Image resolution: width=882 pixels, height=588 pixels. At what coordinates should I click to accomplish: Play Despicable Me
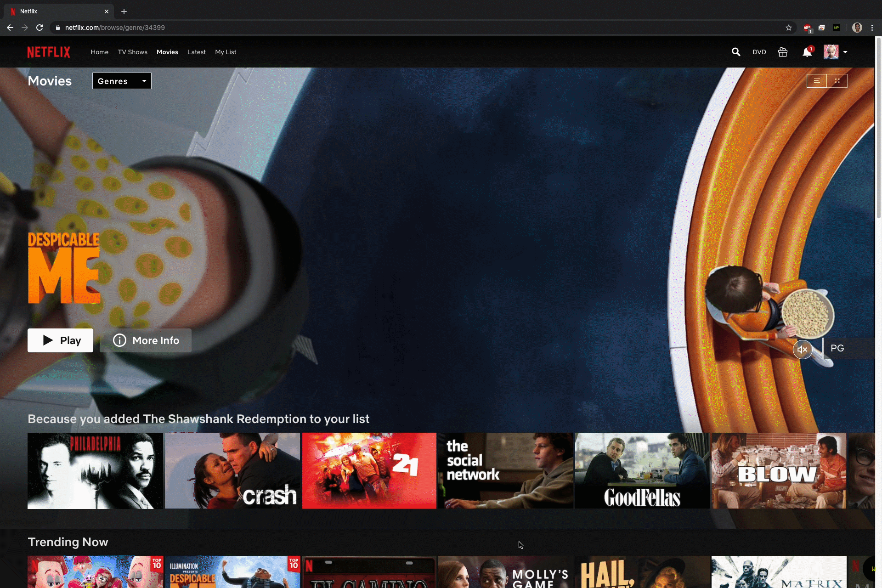click(60, 340)
